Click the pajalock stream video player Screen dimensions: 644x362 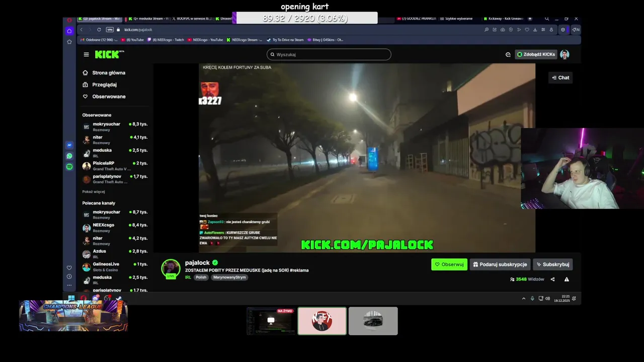click(x=367, y=157)
